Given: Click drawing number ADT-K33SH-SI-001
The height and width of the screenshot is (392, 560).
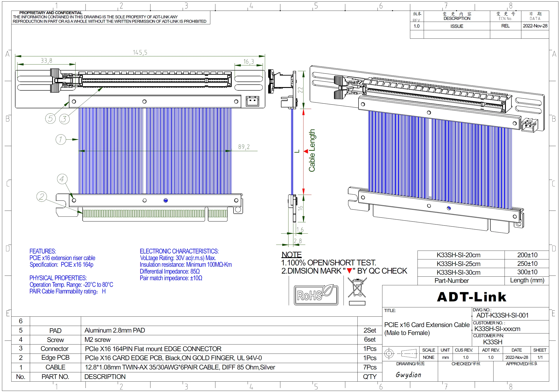Looking at the screenshot, I should click(x=502, y=315).
